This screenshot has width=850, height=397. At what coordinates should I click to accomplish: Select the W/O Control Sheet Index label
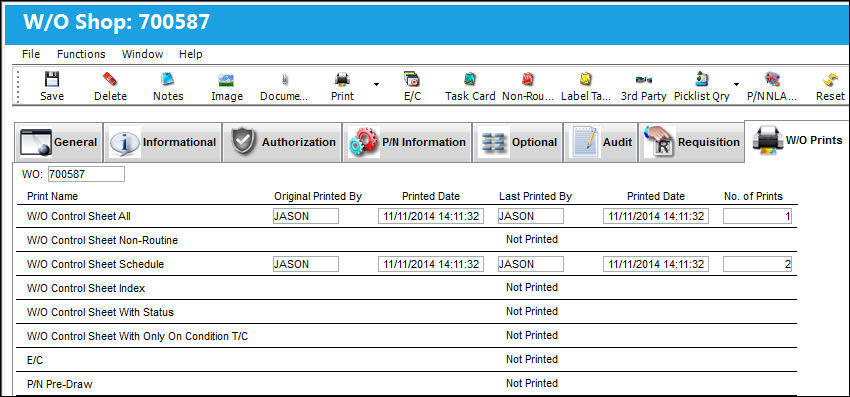pyautogui.click(x=86, y=288)
